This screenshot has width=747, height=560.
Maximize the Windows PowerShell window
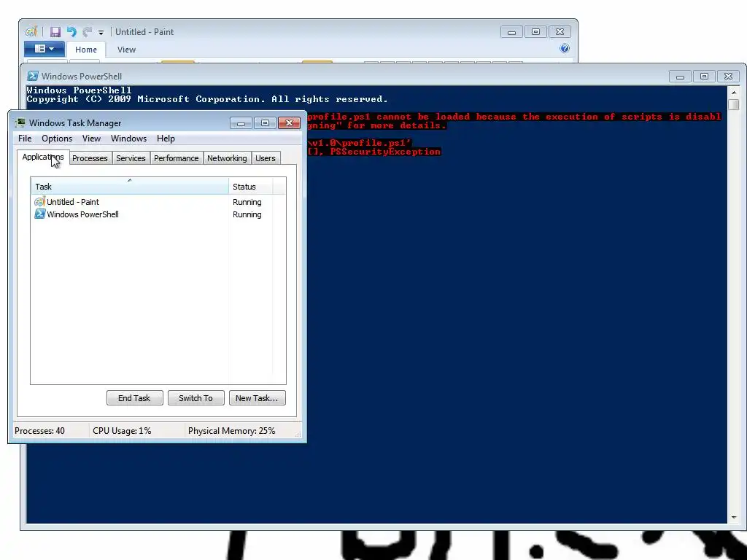tap(704, 76)
